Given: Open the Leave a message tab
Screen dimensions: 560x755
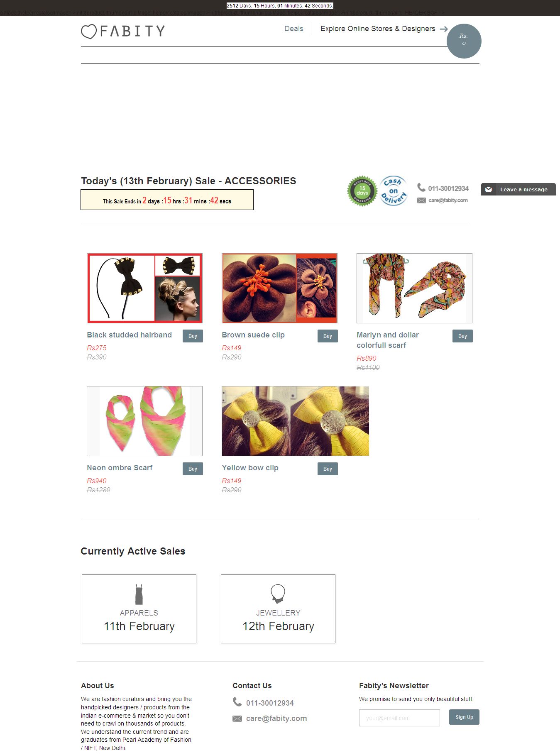Looking at the screenshot, I should coord(518,189).
